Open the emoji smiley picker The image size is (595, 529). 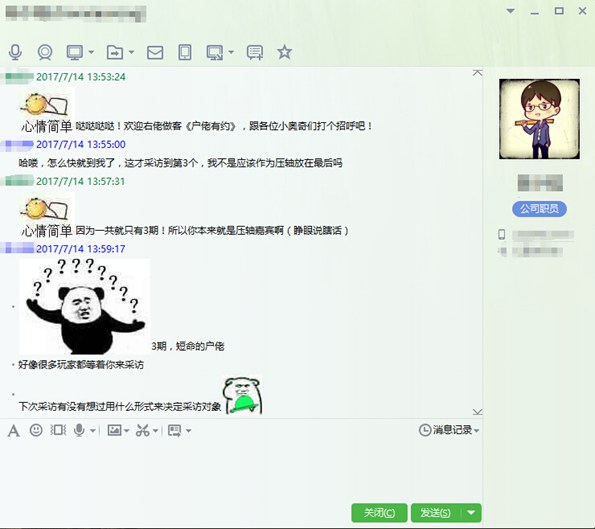36,430
